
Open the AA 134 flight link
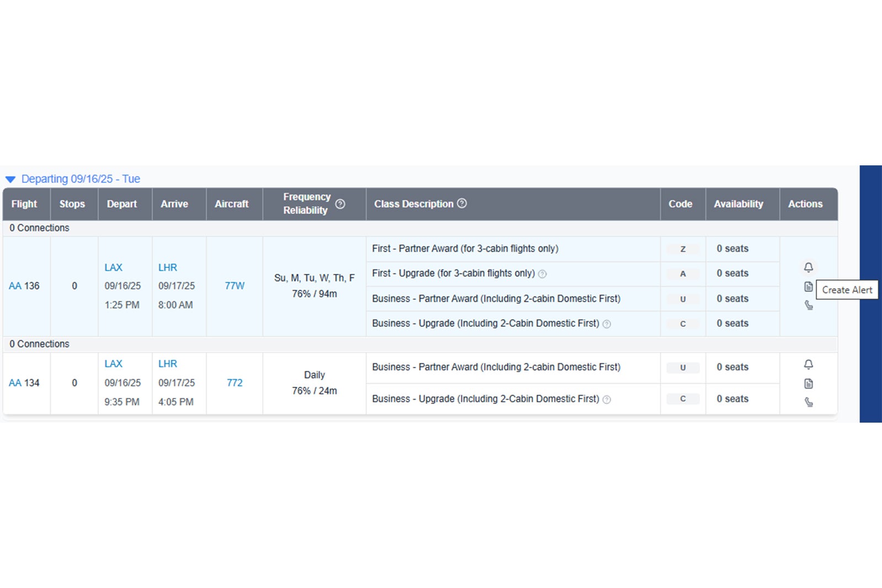tap(15, 383)
